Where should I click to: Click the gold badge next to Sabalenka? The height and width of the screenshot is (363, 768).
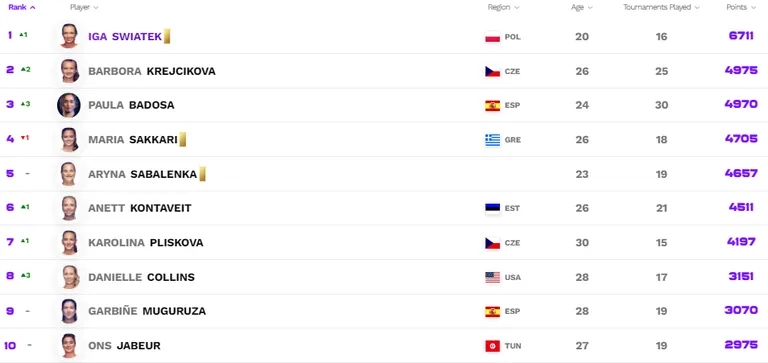coord(202,174)
